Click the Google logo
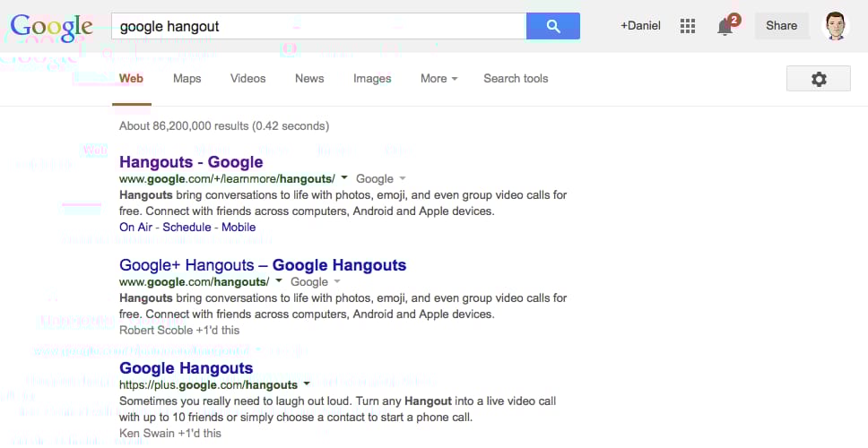Image resolution: width=868 pixels, height=448 pixels. [51, 27]
